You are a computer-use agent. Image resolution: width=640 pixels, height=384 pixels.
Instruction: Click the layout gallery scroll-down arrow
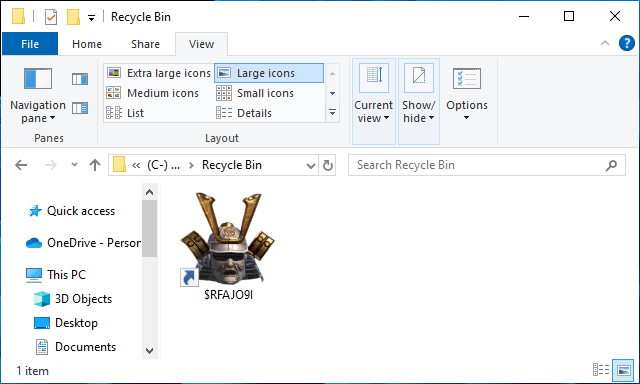pos(332,93)
